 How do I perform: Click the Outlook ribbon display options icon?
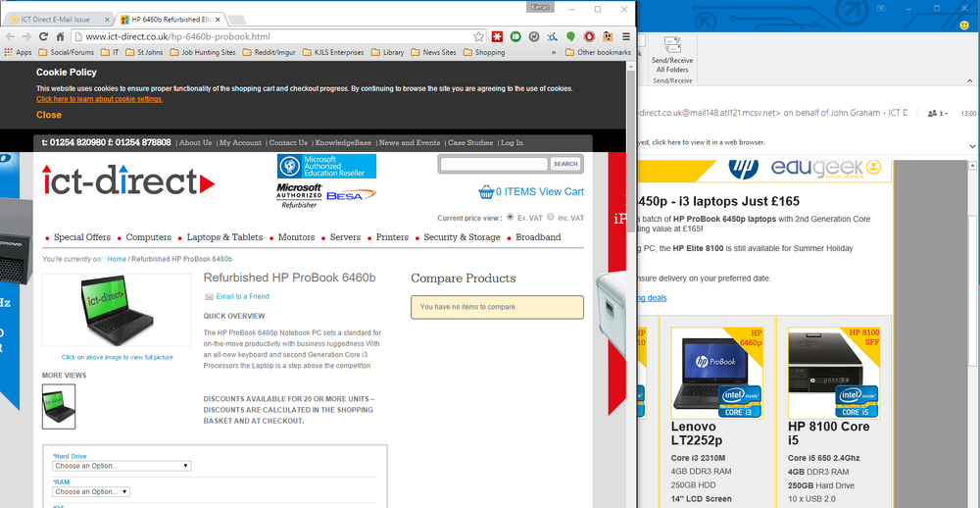click(x=881, y=8)
